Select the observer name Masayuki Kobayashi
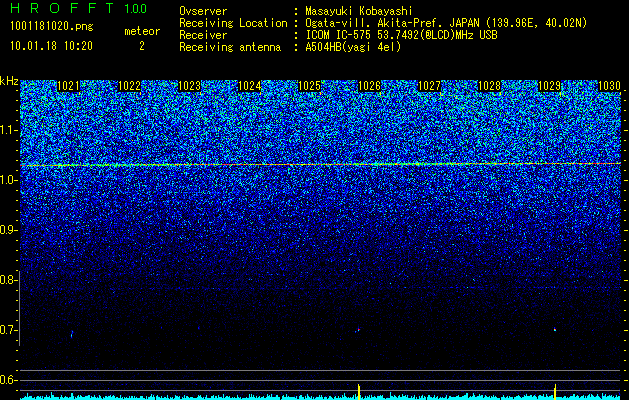 pos(359,11)
